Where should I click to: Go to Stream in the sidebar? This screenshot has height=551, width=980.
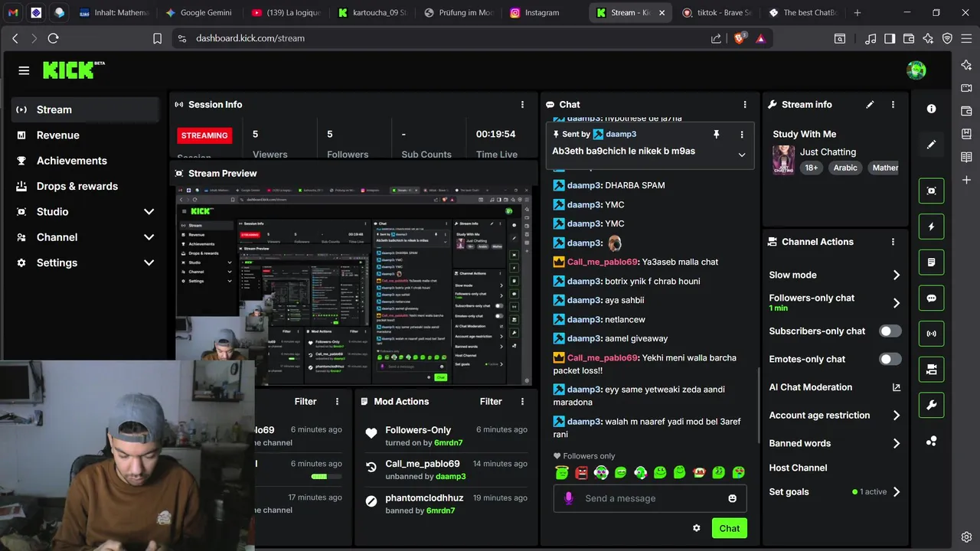(x=86, y=109)
